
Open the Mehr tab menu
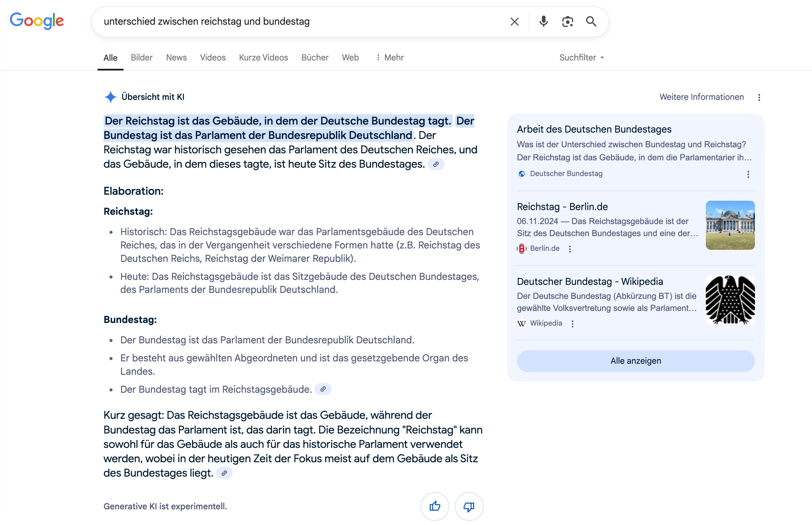[390, 58]
